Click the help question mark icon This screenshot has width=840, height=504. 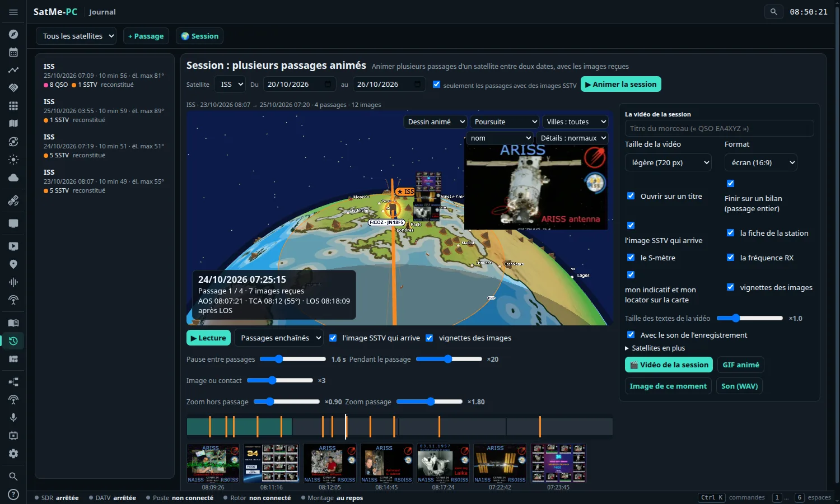13,494
